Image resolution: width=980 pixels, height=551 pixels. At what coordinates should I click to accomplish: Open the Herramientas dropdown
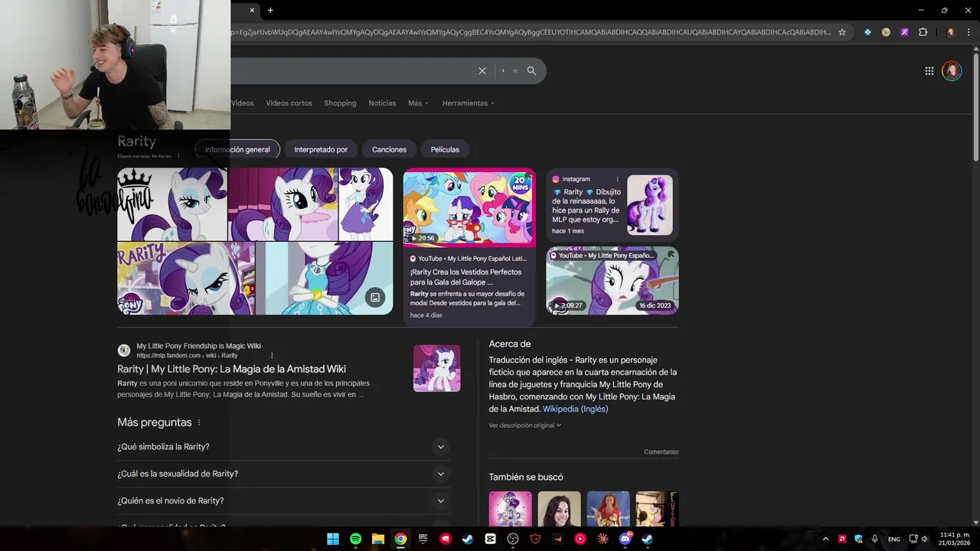[x=468, y=103]
